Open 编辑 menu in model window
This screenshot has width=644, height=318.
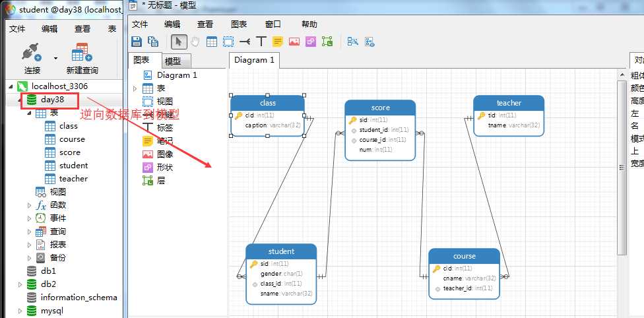tap(172, 24)
